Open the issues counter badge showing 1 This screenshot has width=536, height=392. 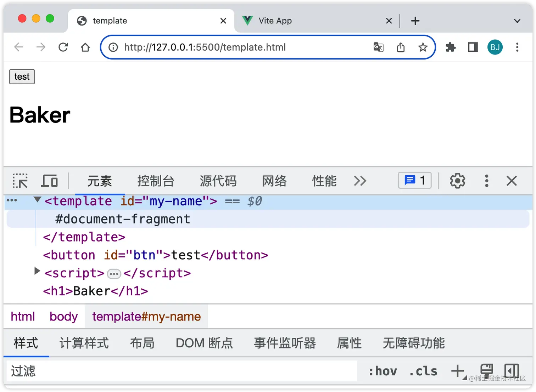click(415, 180)
